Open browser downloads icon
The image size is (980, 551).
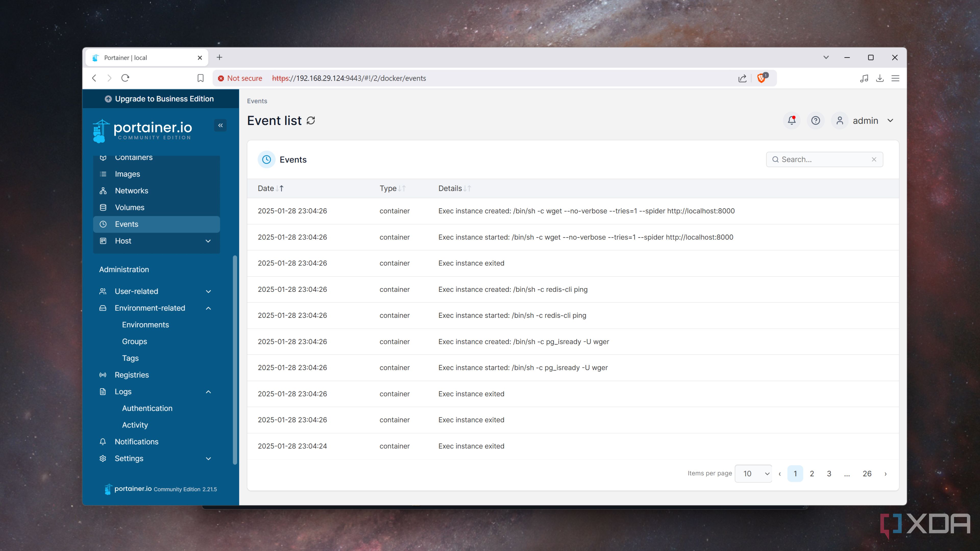pos(880,78)
